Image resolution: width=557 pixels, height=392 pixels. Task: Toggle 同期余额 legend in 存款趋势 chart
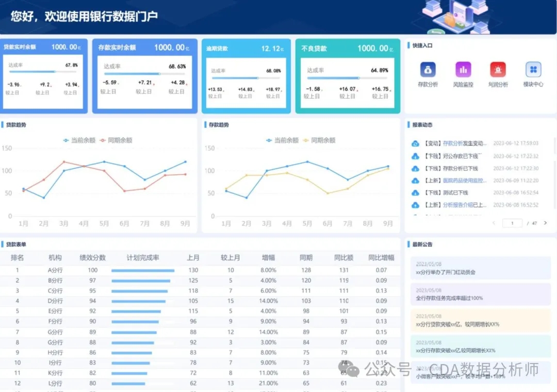tap(319, 140)
